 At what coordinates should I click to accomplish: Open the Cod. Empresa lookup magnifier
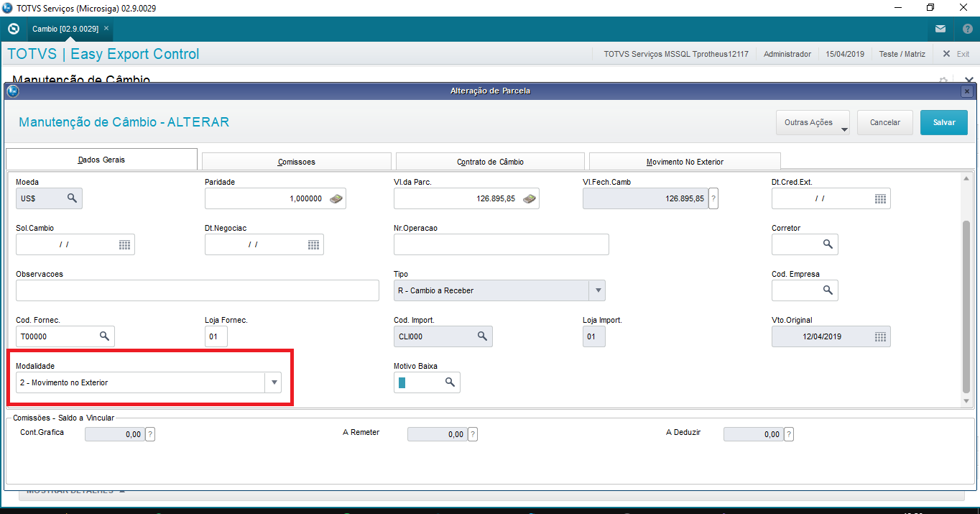pos(828,290)
